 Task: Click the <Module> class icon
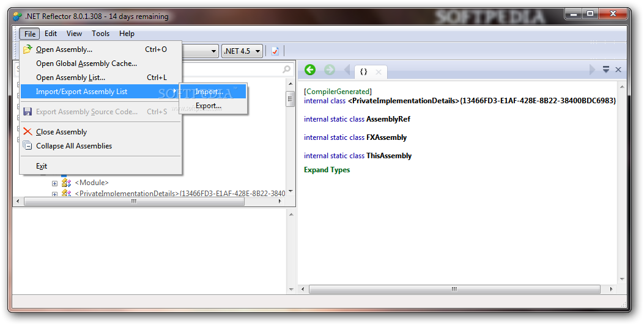click(66, 183)
